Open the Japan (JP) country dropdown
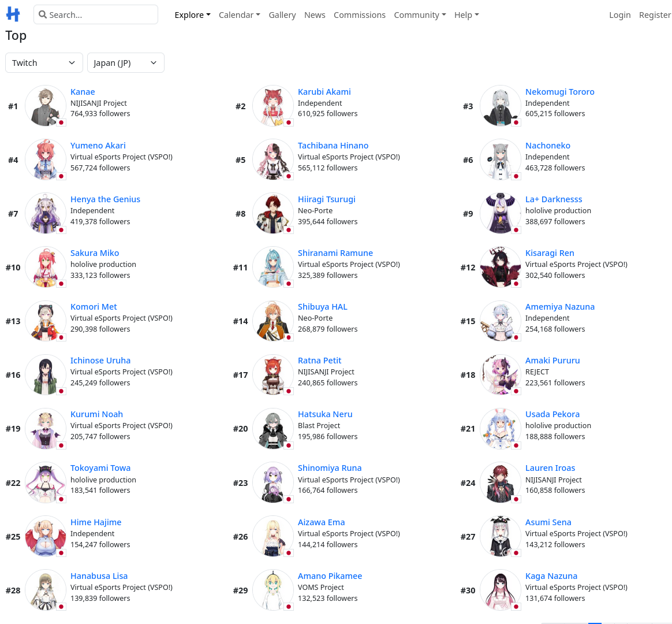Image resolution: width=672 pixels, height=624 pixels. [126, 62]
